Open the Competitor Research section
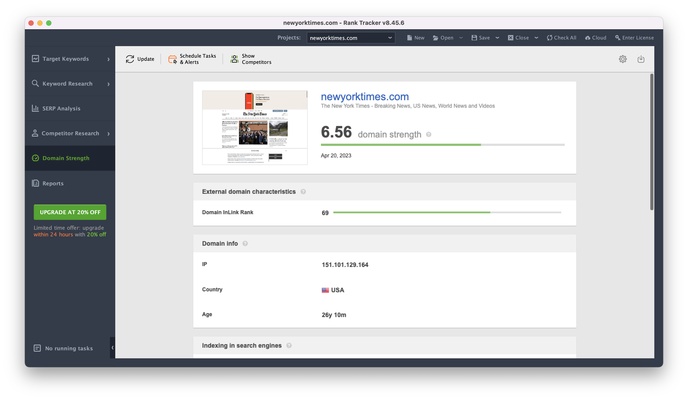The image size is (688, 400). pyautogui.click(x=69, y=133)
